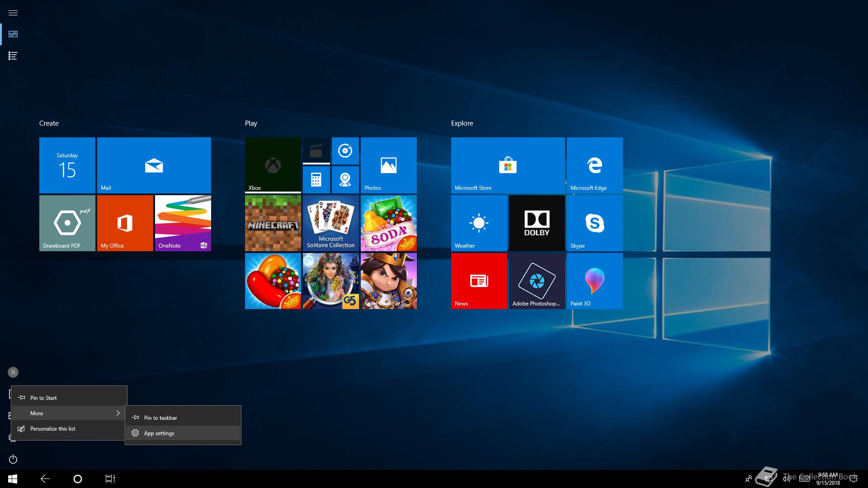Launch the Skype tile
The height and width of the screenshot is (488, 868).
tap(595, 223)
